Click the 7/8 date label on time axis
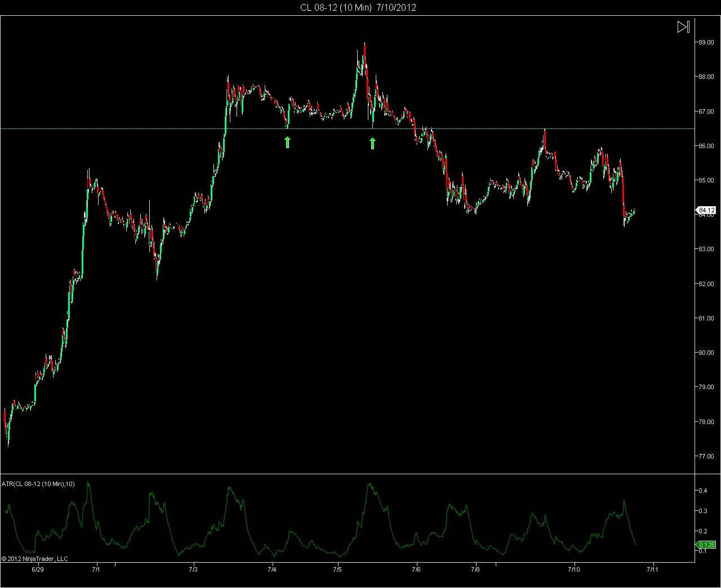This screenshot has width=721, height=588. click(x=475, y=569)
